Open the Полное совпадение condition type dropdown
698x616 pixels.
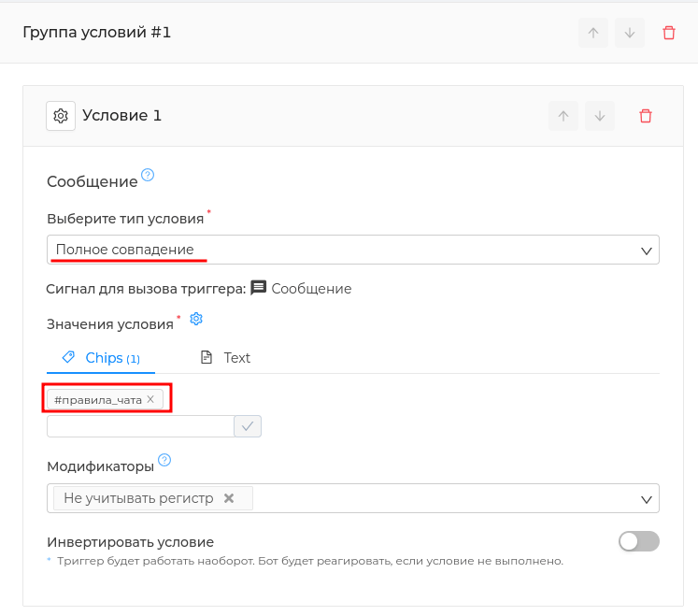[x=353, y=250]
